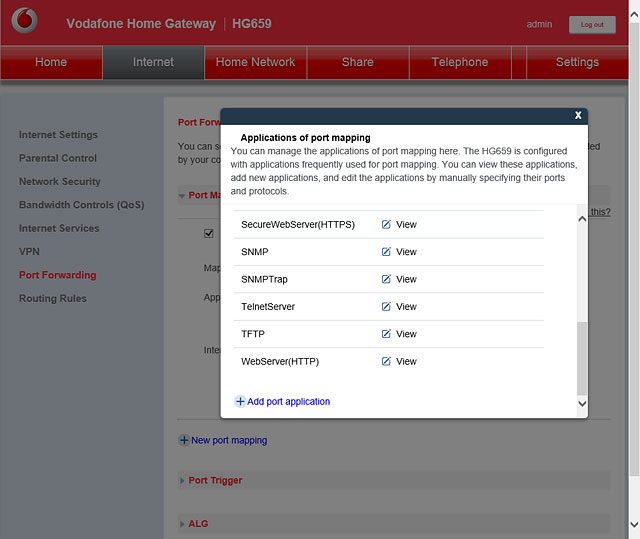Click the admin username text
The width and height of the screenshot is (640, 539).
539,24
